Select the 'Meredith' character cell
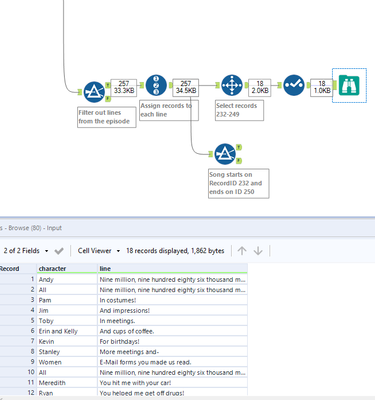 [67, 383]
